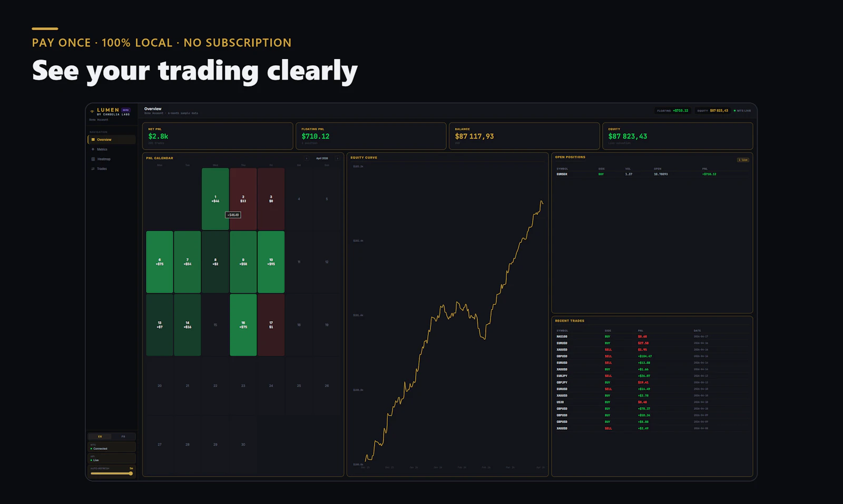Open the Heatmap navigation item
This screenshot has width=843, height=504.
click(x=112, y=159)
